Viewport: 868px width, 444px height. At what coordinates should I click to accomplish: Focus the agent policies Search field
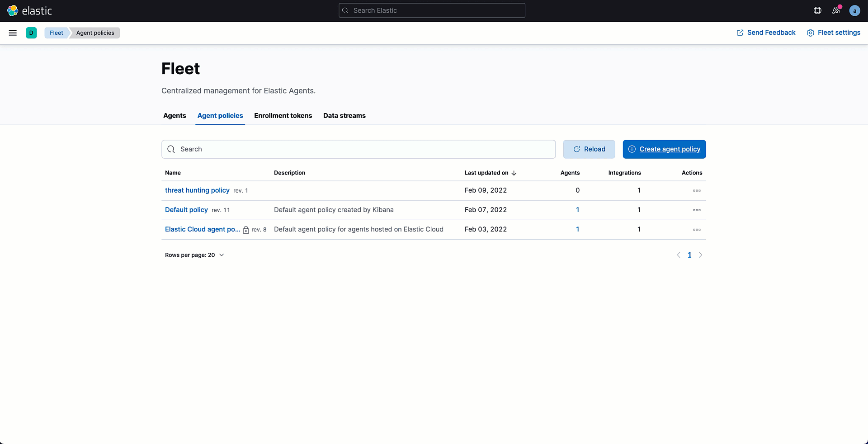[359, 149]
